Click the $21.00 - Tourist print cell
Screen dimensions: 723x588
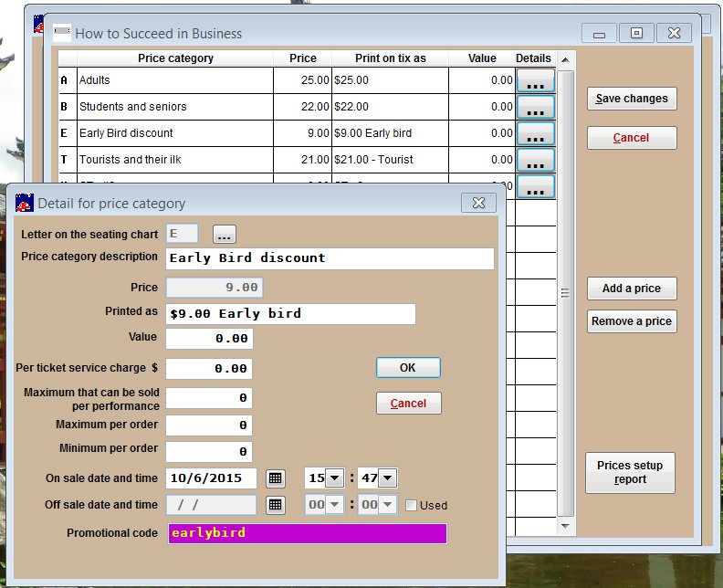(390, 160)
